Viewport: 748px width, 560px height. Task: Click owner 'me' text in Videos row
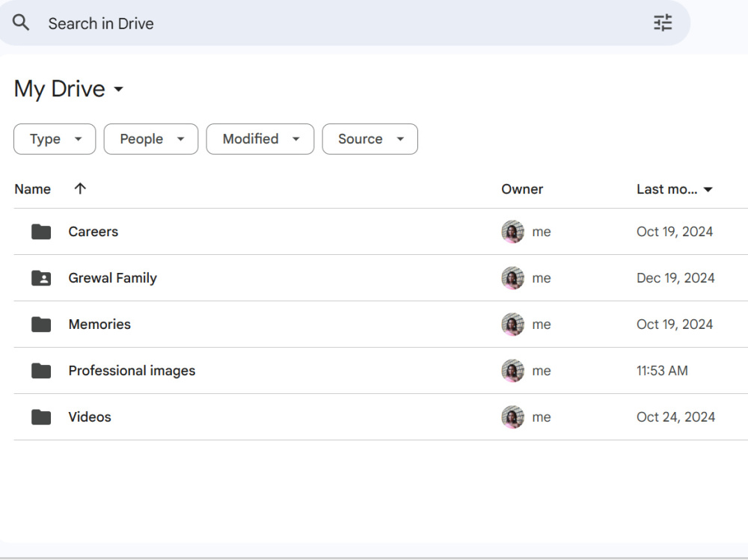coord(542,417)
